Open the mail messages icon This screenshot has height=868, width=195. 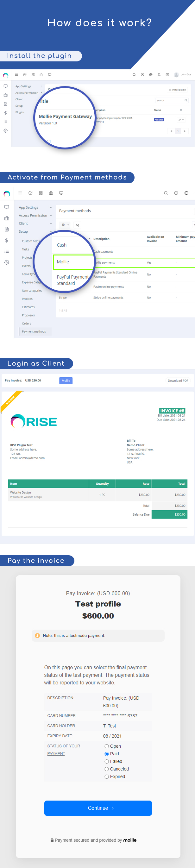(167, 75)
